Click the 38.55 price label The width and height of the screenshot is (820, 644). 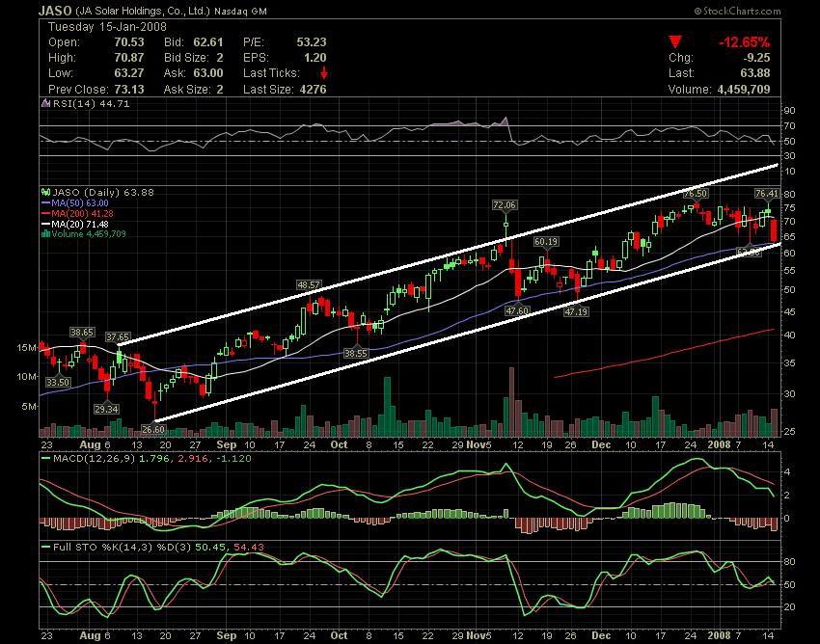pos(356,354)
